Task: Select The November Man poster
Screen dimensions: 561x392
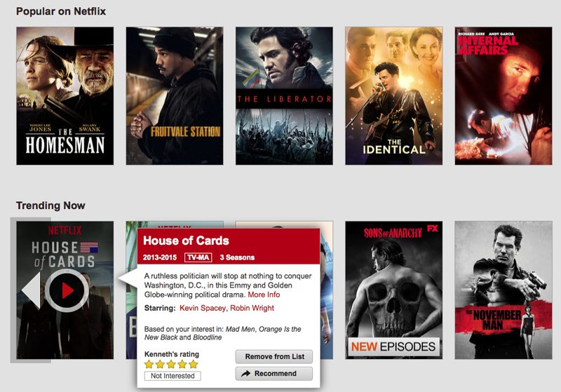Action: point(503,290)
